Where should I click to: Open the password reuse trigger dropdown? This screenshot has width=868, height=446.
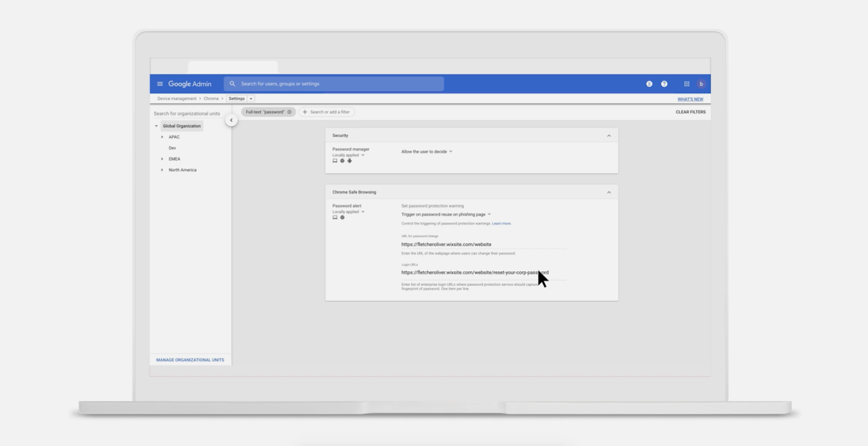446,214
